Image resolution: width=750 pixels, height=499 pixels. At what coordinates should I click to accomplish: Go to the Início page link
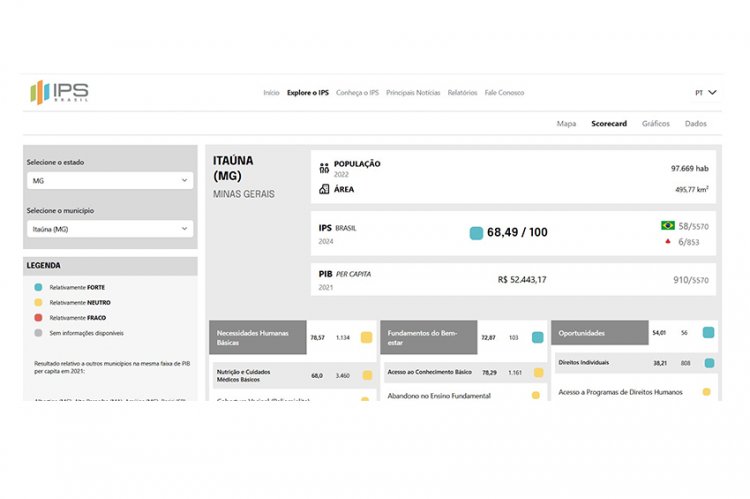click(x=271, y=92)
